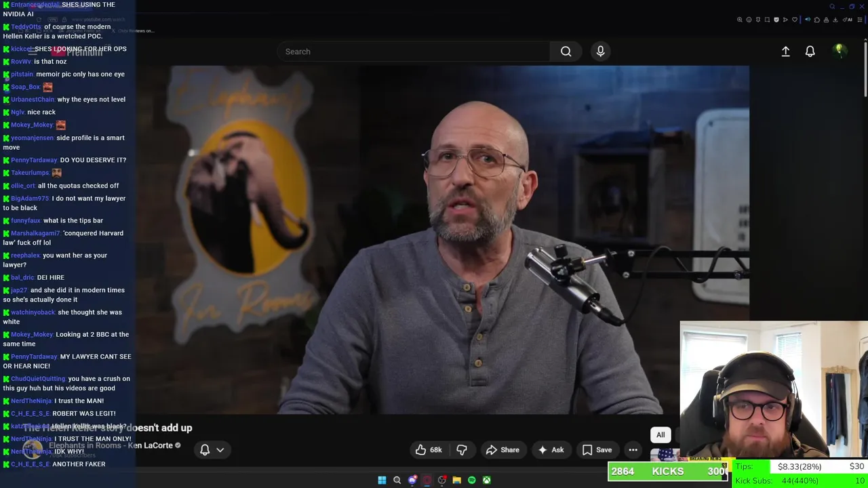The image size is (868, 488).
Task: Like the video with 68k thumbs up
Action: coord(429,449)
